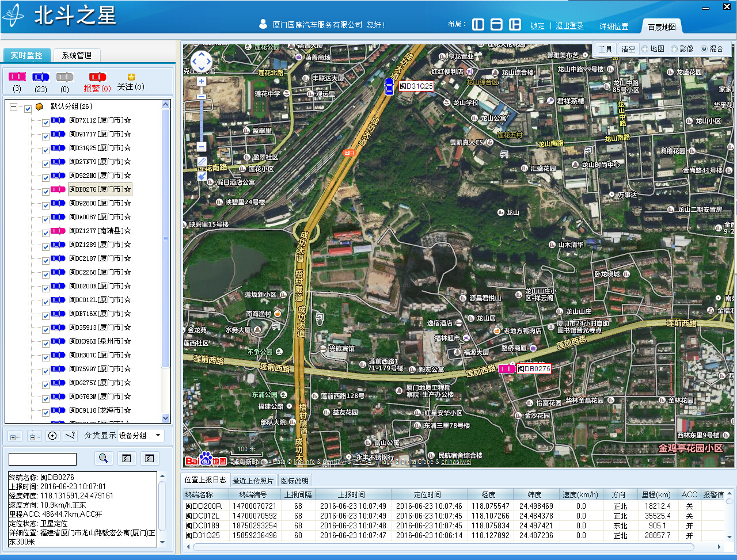
Task: Click the map zoom level slider track
Action: coord(202,118)
